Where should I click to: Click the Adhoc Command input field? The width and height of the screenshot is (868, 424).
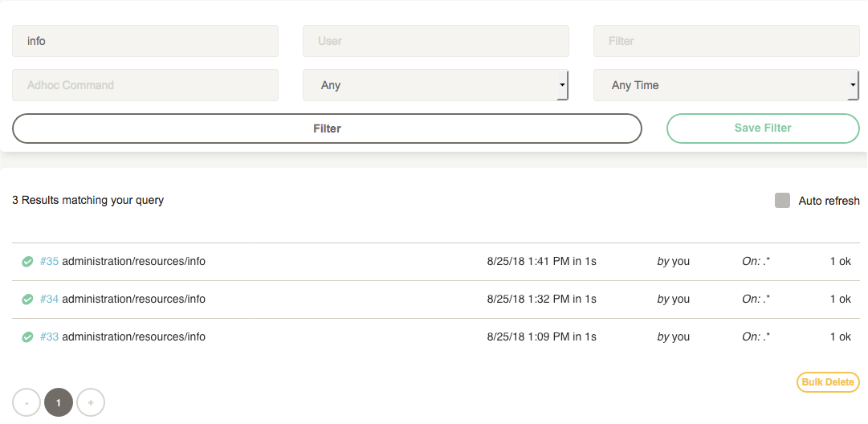pos(145,85)
